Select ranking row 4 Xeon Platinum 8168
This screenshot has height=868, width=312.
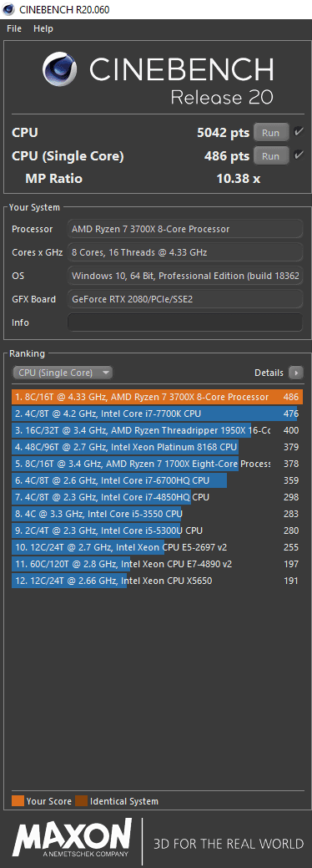pyautogui.click(x=157, y=447)
